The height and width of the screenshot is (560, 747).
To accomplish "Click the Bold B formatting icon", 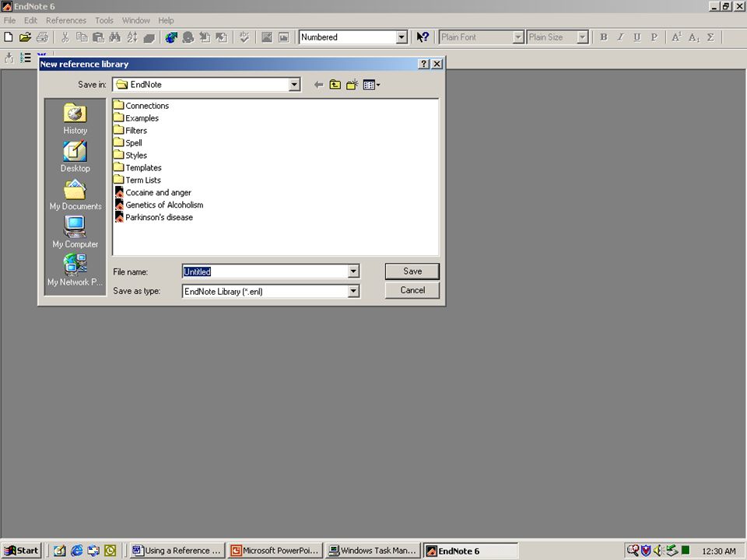I will pos(604,37).
